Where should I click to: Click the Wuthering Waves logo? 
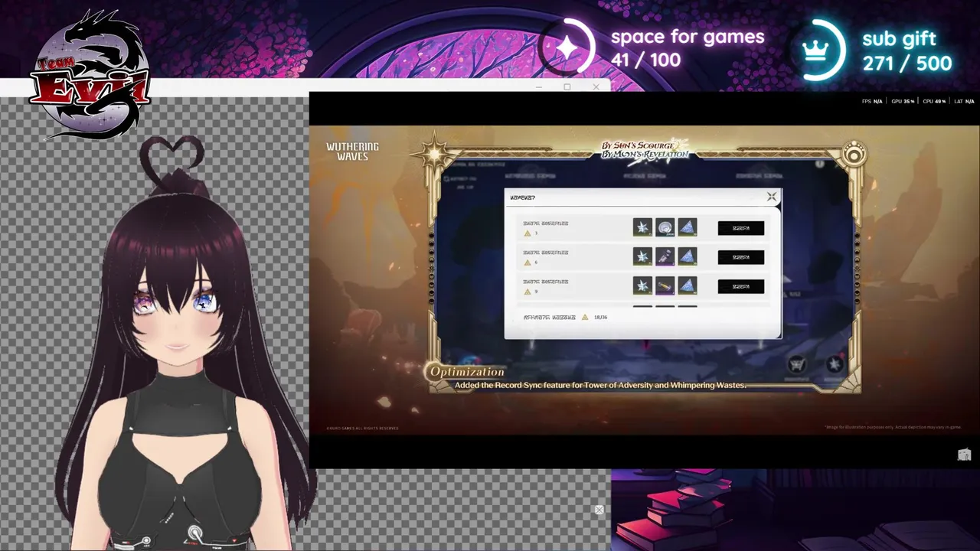[352, 152]
